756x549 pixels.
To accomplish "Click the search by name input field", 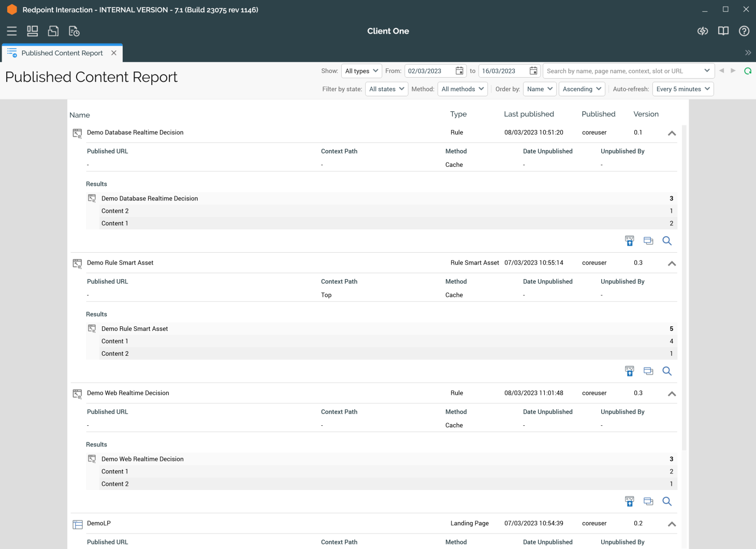I will click(621, 71).
